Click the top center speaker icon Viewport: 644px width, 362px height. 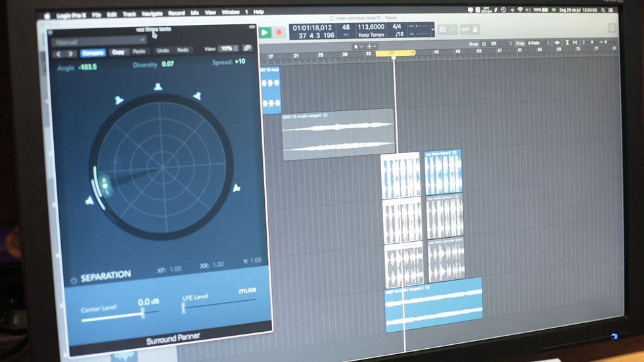click(x=158, y=86)
